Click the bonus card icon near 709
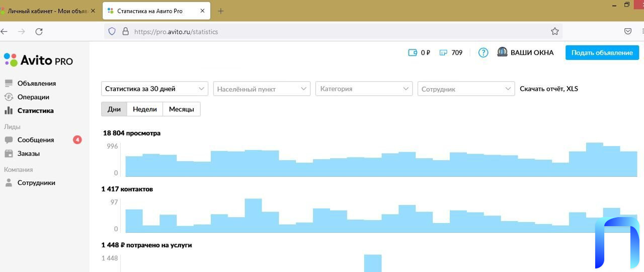The image size is (644, 272). (x=443, y=52)
